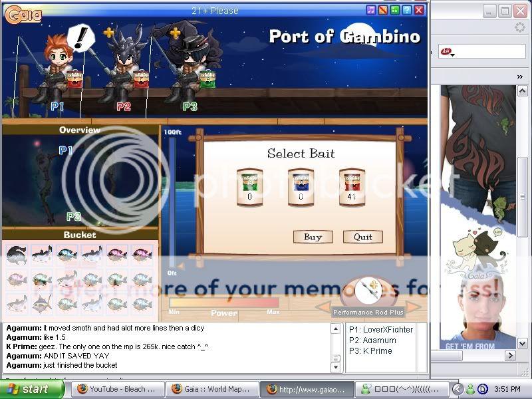
Task: Toggle game music with the note icon
Action: 371,10
